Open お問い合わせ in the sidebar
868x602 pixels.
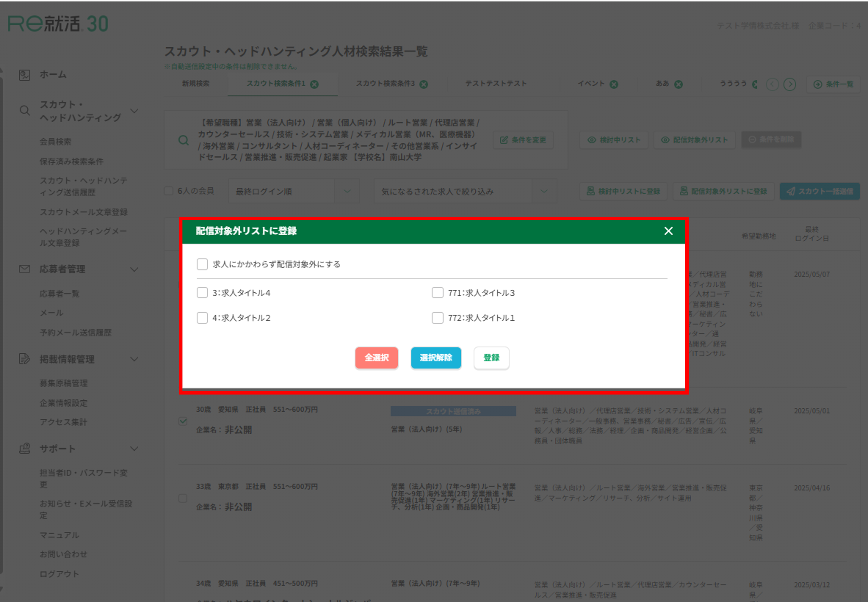63,554
